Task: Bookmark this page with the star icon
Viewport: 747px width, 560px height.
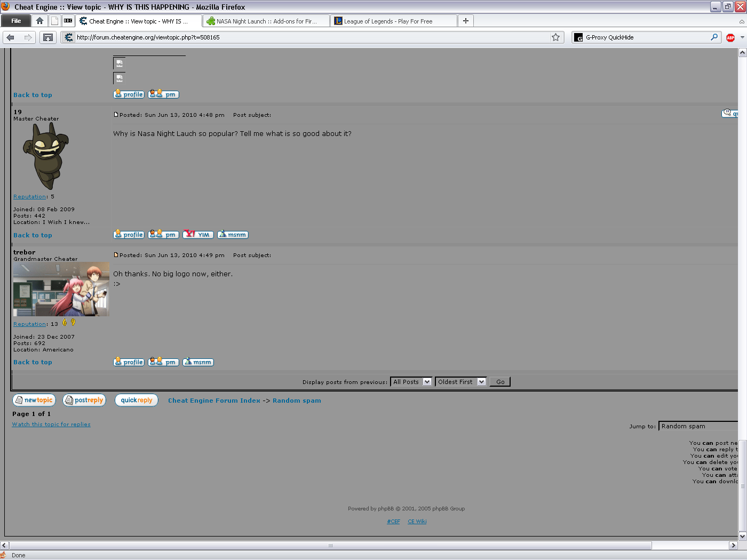Action: (555, 37)
